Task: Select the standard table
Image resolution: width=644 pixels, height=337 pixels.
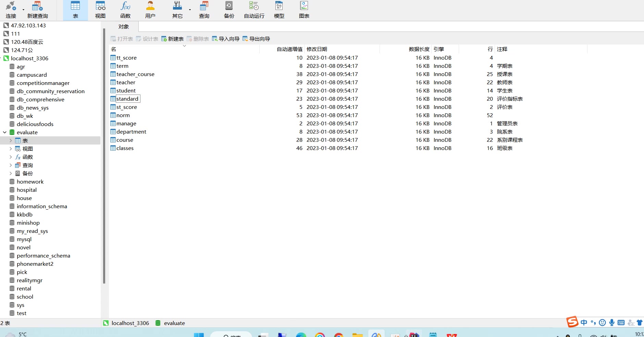Action: pos(127,99)
